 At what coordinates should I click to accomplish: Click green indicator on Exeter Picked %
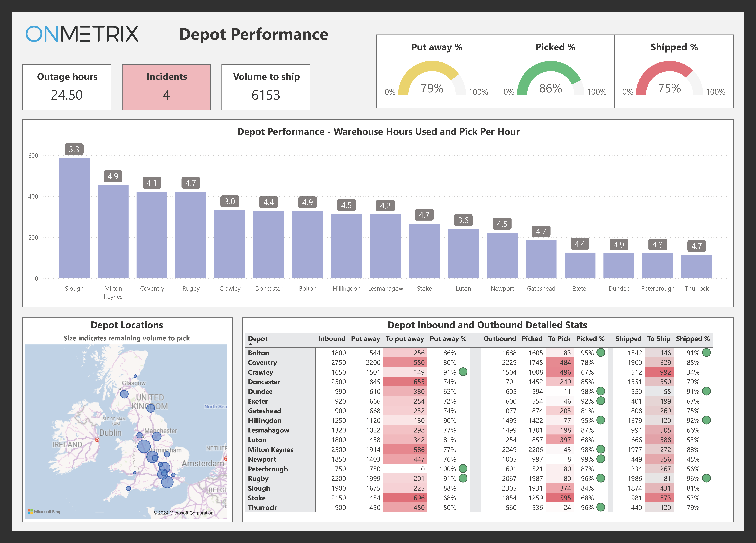click(x=601, y=401)
